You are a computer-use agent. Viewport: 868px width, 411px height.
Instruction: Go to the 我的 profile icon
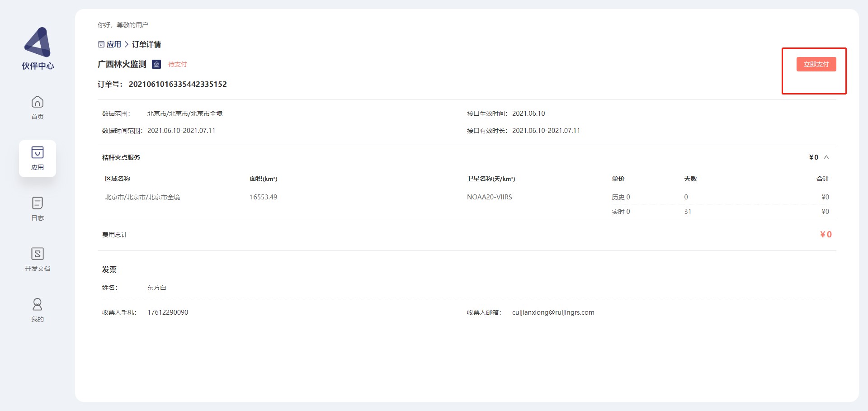tap(38, 304)
